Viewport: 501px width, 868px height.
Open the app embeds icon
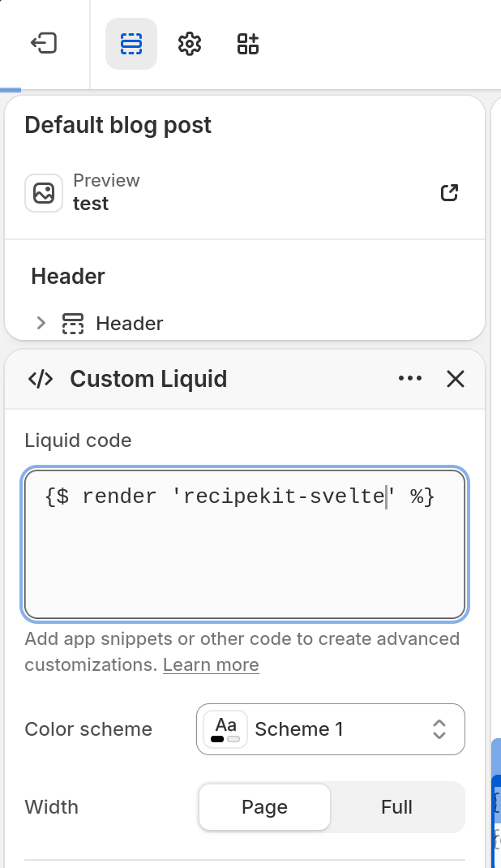point(248,44)
